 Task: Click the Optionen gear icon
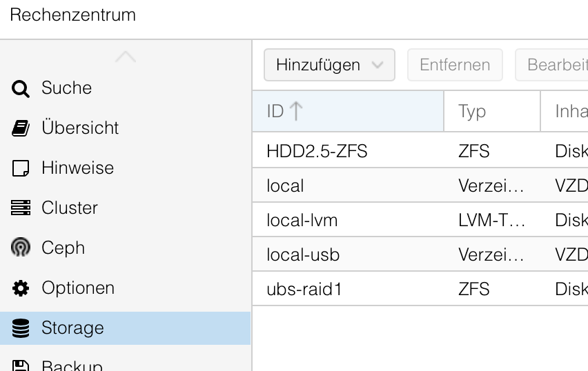(21, 288)
